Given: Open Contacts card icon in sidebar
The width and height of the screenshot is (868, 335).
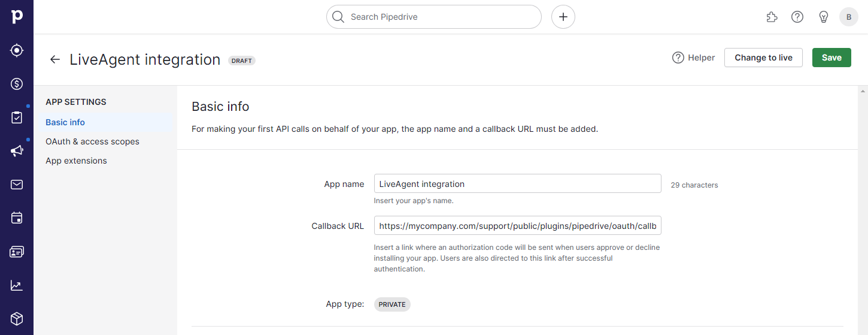Looking at the screenshot, I should (17, 252).
